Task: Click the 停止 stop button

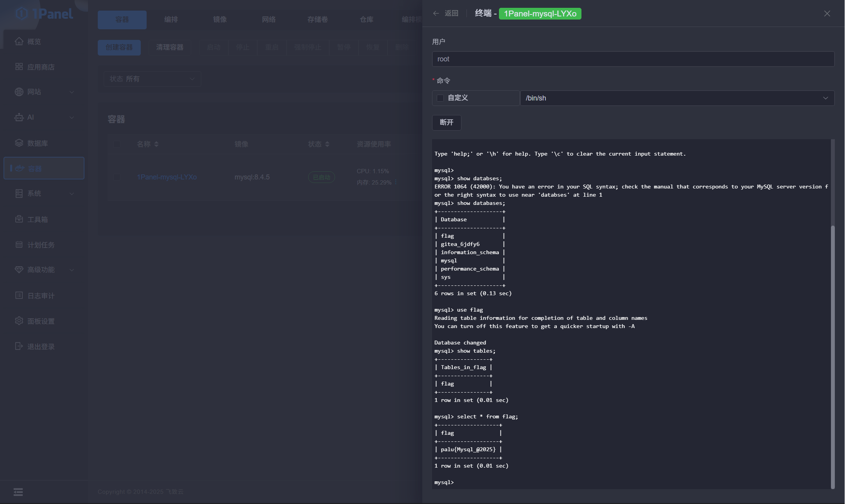Action: 242,47
